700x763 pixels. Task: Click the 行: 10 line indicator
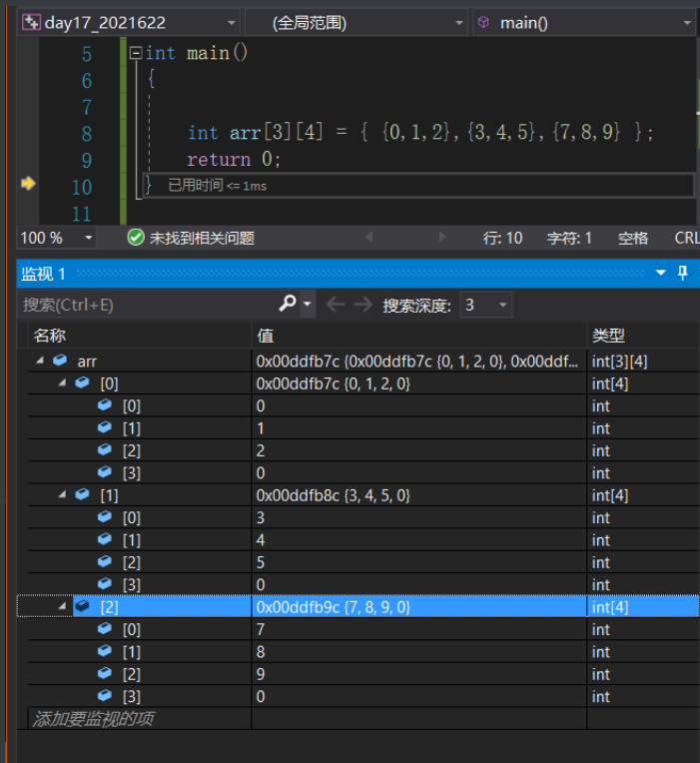tap(502, 238)
